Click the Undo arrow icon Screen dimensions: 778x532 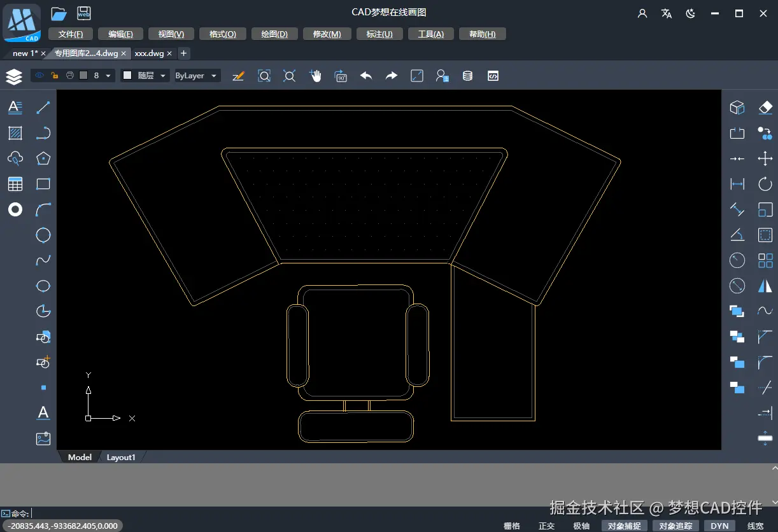pos(366,76)
